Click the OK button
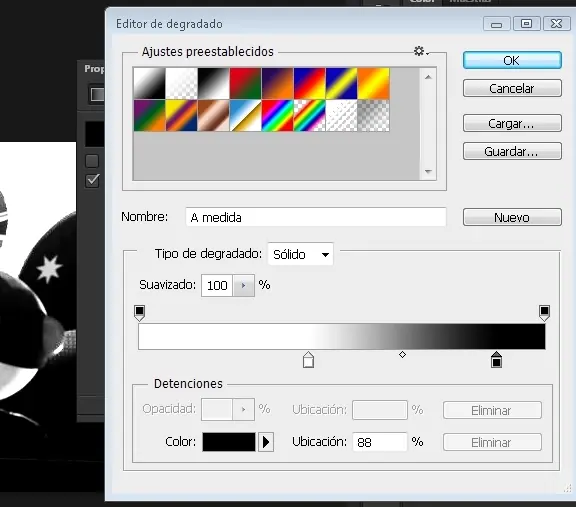The image size is (576, 507). 512,60
